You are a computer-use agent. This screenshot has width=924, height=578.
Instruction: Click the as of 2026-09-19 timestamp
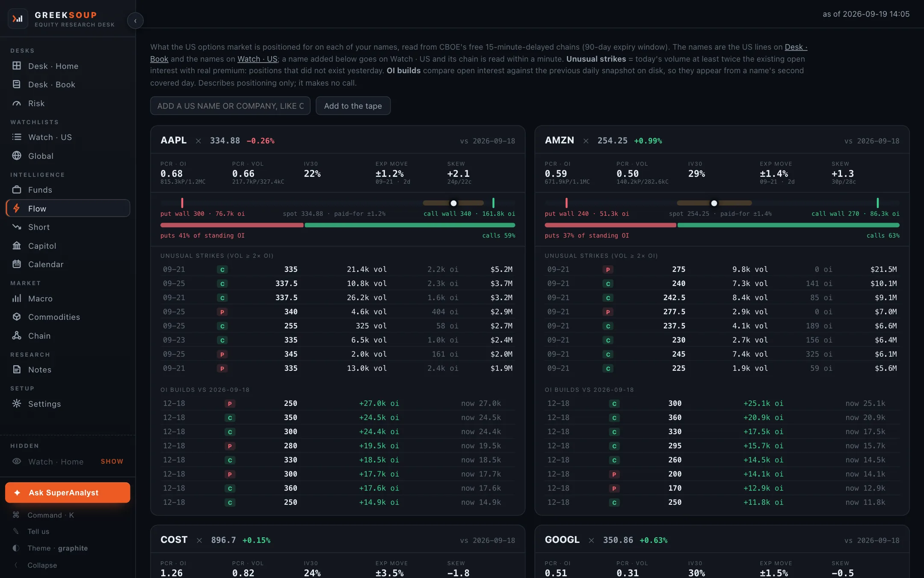[866, 14]
